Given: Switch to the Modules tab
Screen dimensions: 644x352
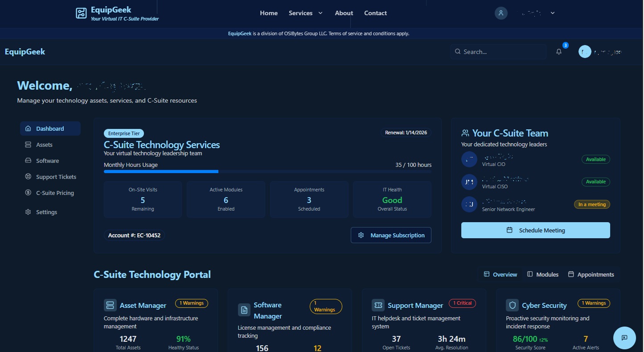Looking at the screenshot, I should [542, 274].
